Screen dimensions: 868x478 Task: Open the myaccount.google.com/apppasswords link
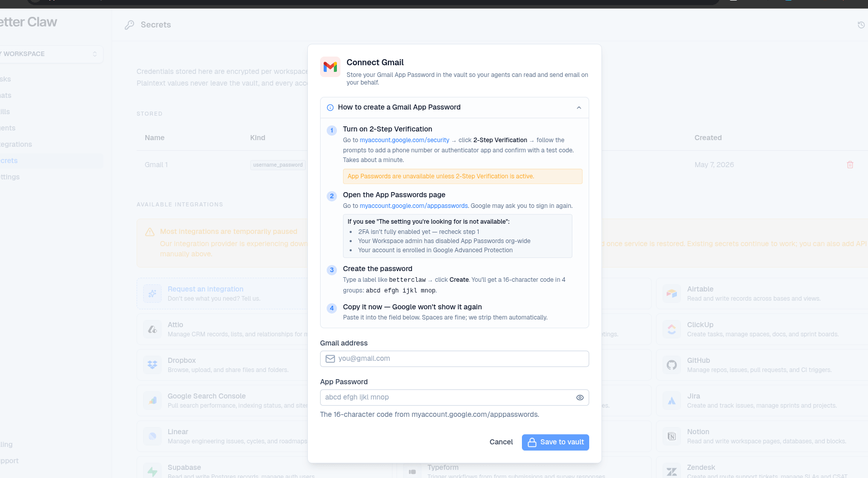click(413, 206)
